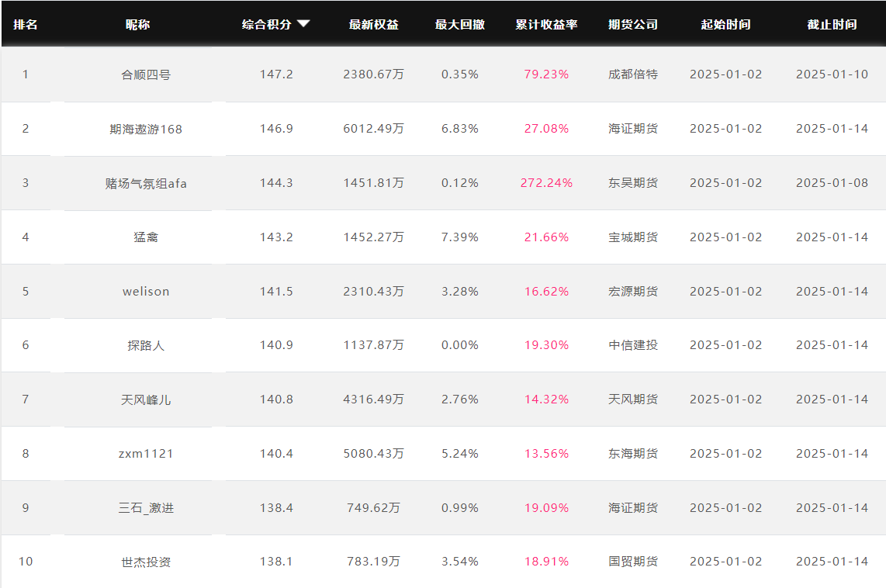Click the equity value 1451.81万
Viewport: 886px width, 588px height.
click(373, 183)
